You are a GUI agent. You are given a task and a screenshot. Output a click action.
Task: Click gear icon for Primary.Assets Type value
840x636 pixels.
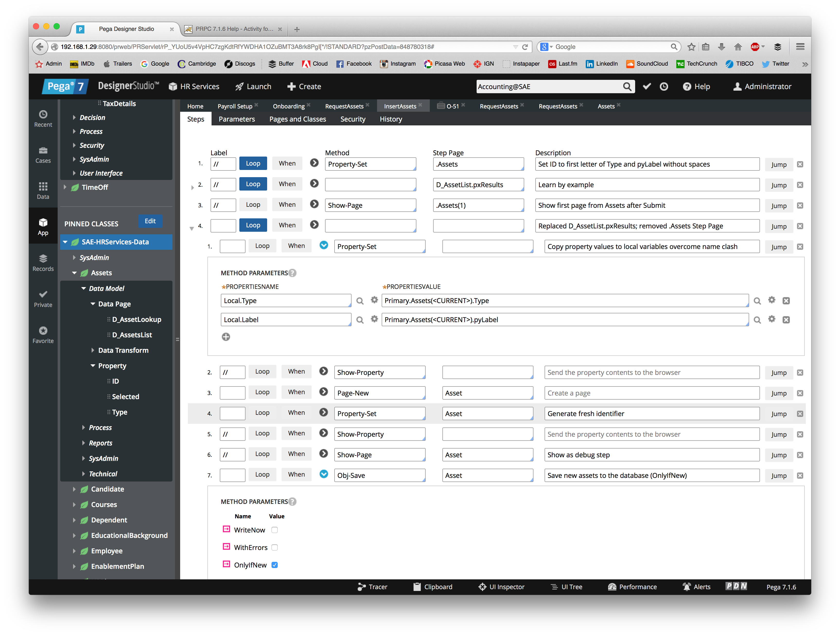click(772, 300)
